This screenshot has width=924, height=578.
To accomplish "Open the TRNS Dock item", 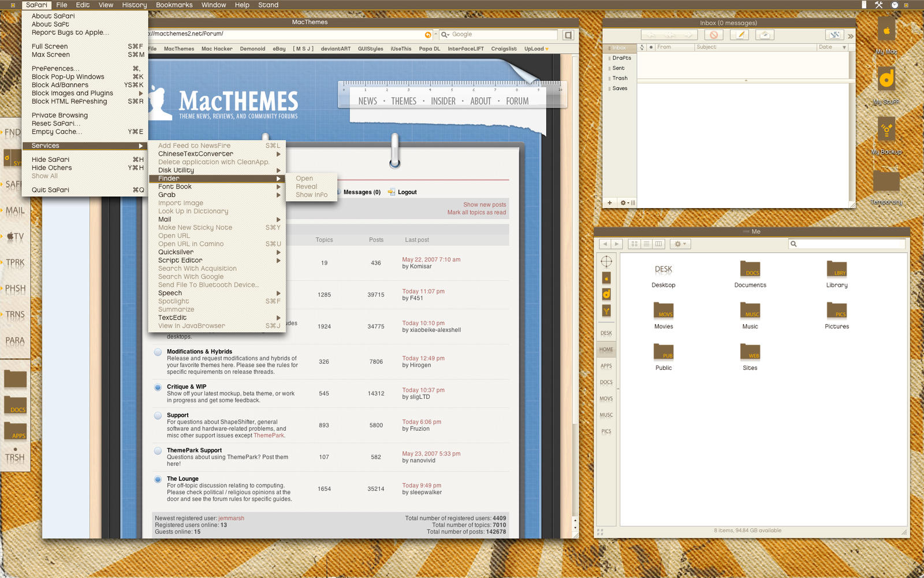I will coord(15,314).
